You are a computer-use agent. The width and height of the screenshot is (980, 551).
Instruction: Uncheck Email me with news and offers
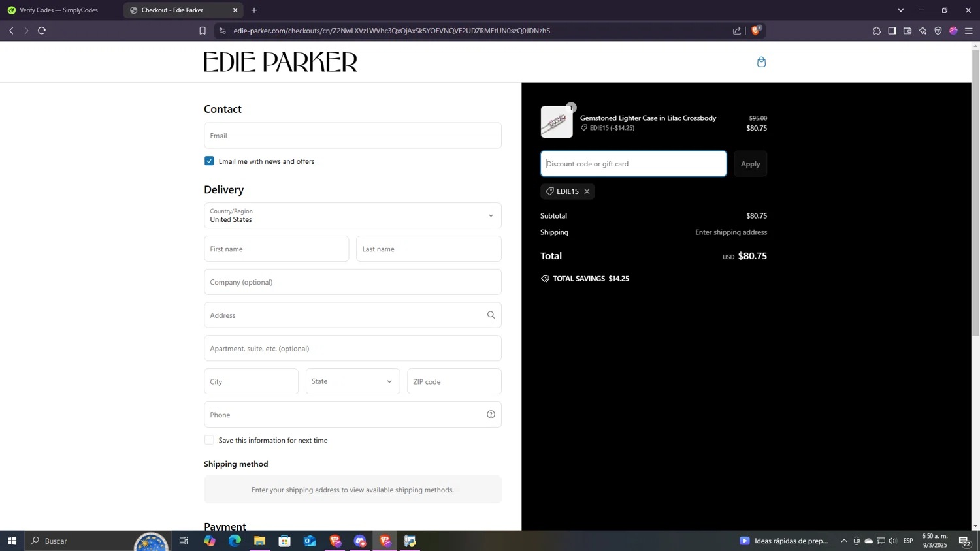tap(209, 161)
